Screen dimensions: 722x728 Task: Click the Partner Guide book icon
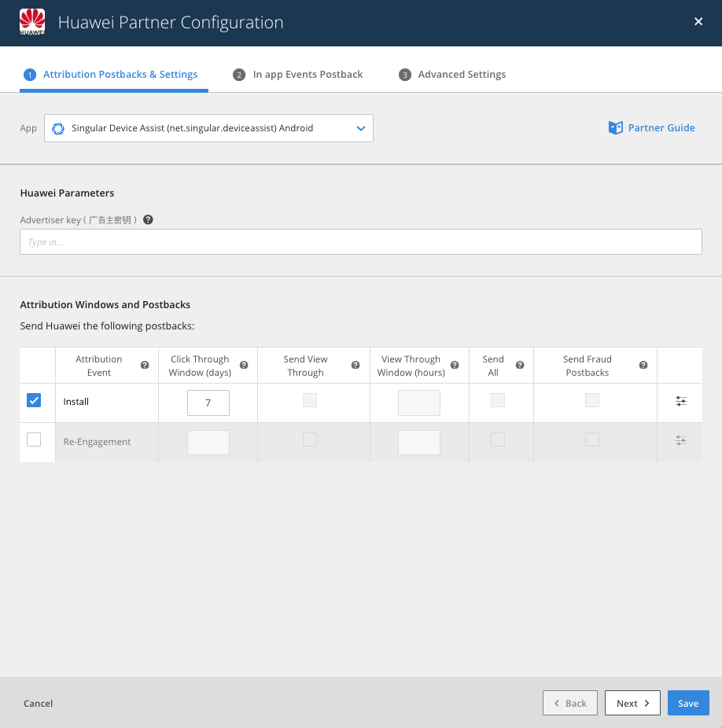click(x=616, y=127)
